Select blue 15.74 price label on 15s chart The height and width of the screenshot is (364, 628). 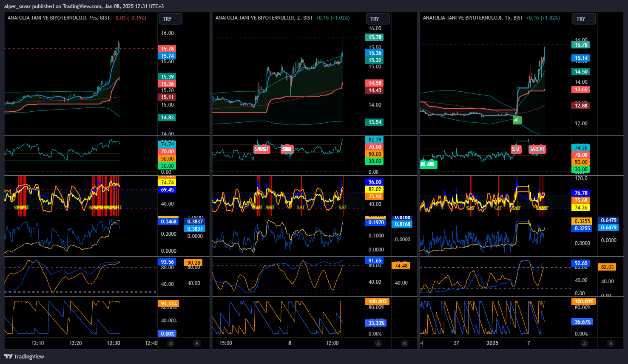pyautogui.click(x=168, y=56)
